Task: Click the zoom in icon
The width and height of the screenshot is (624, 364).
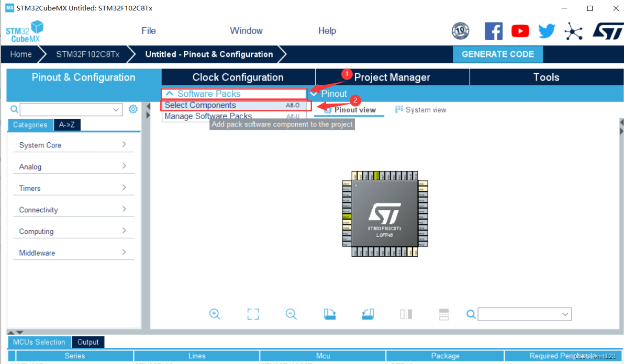Action: pos(215,314)
